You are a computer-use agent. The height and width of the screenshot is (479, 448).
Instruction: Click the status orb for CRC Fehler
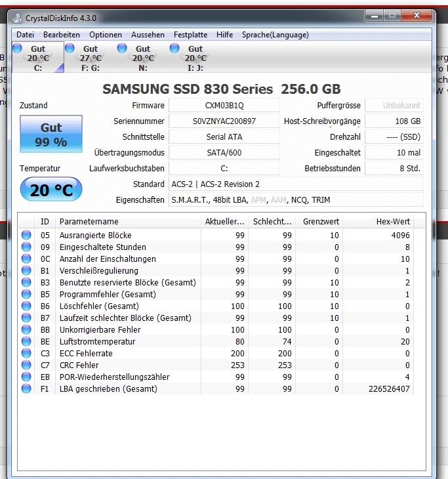click(26, 365)
